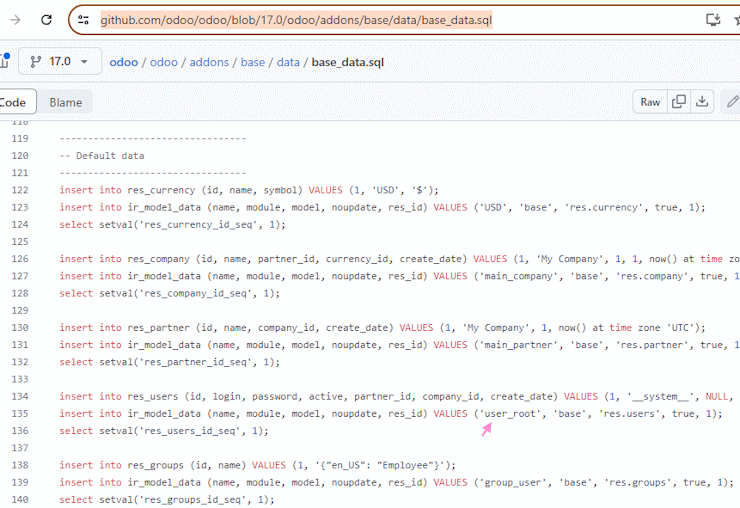Image resolution: width=740 pixels, height=508 pixels.
Task: Select line number 135
Action: (x=20, y=414)
